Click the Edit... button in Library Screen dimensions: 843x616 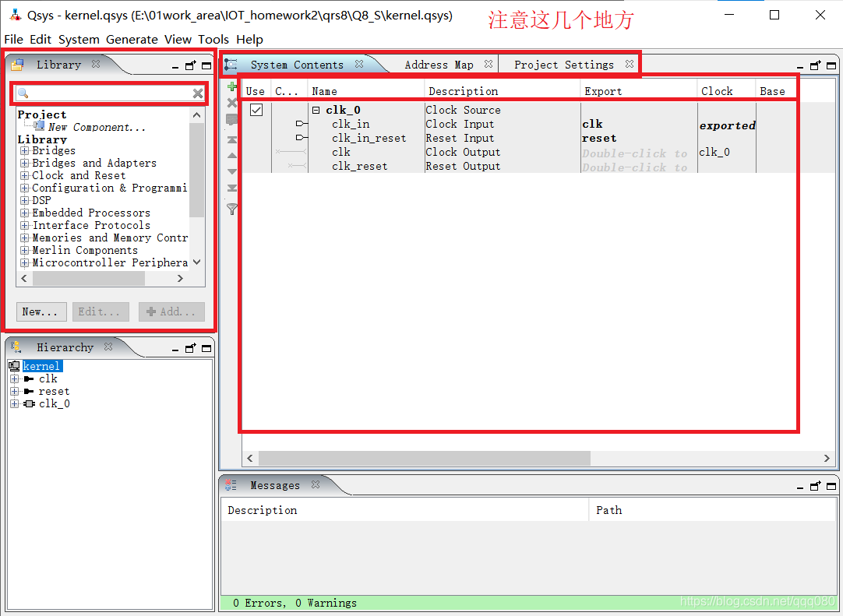pos(101,312)
